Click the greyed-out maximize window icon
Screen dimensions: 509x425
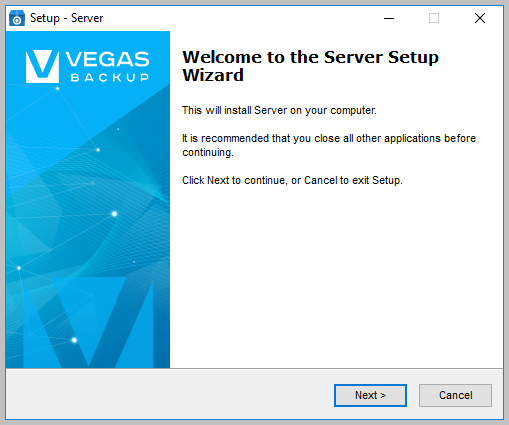point(434,18)
